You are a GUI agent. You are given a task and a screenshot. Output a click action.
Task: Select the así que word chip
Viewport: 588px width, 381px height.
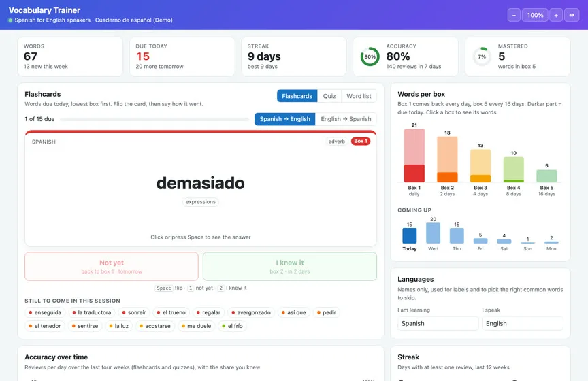[x=293, y=312]
